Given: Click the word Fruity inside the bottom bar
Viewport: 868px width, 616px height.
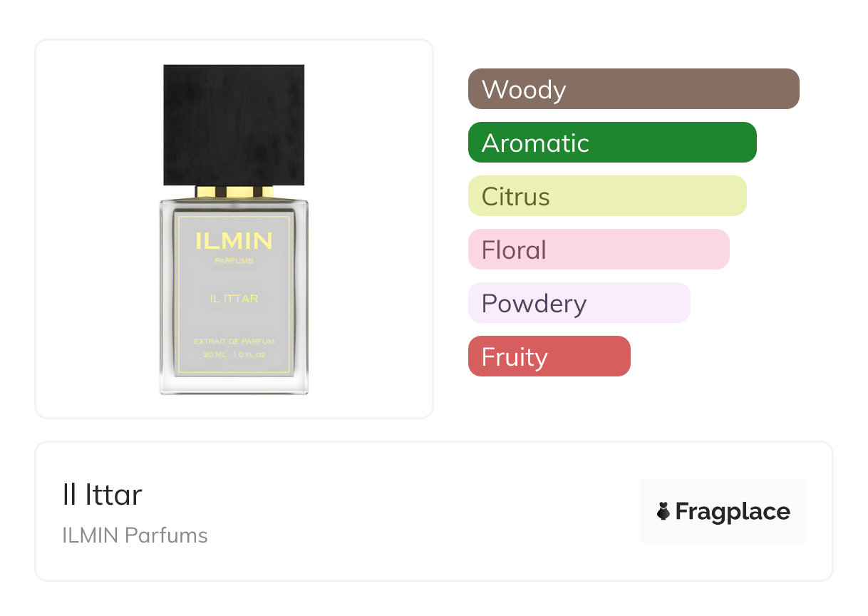Looking at the screenshot, I should (x=515, y=357).
